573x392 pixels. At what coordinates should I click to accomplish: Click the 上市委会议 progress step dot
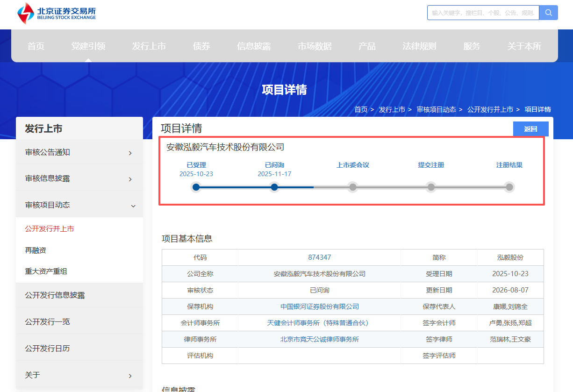pyautogui.click(x=353, y=187)
